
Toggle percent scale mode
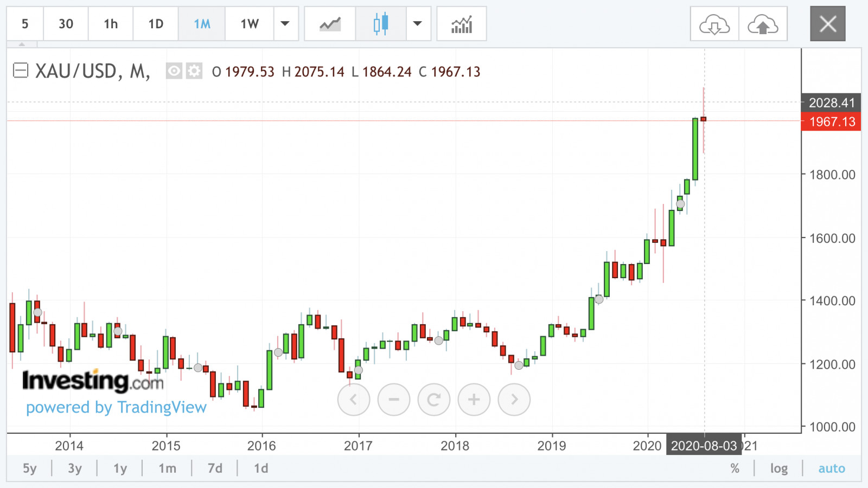pyautogui.click(x=735, y=468)
